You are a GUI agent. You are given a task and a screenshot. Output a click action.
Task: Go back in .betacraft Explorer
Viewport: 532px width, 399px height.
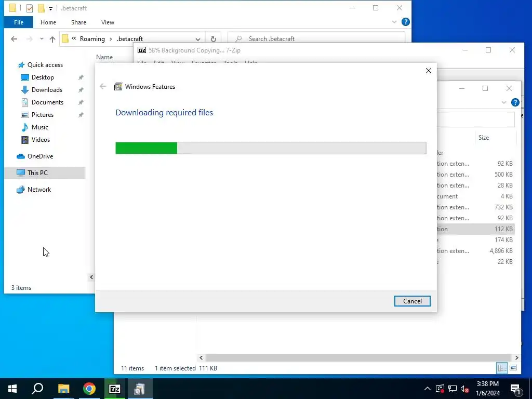coord(14,39)
